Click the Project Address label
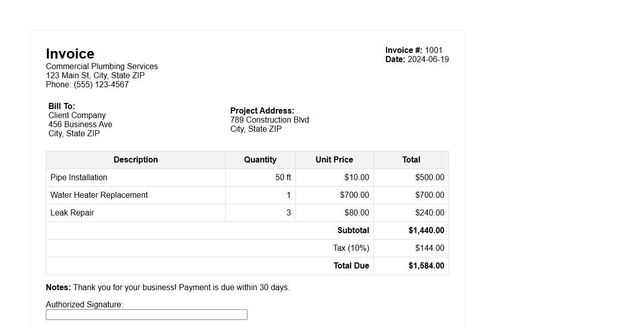Viewport: 644px width, 328px height. click(x=262, y=111)
